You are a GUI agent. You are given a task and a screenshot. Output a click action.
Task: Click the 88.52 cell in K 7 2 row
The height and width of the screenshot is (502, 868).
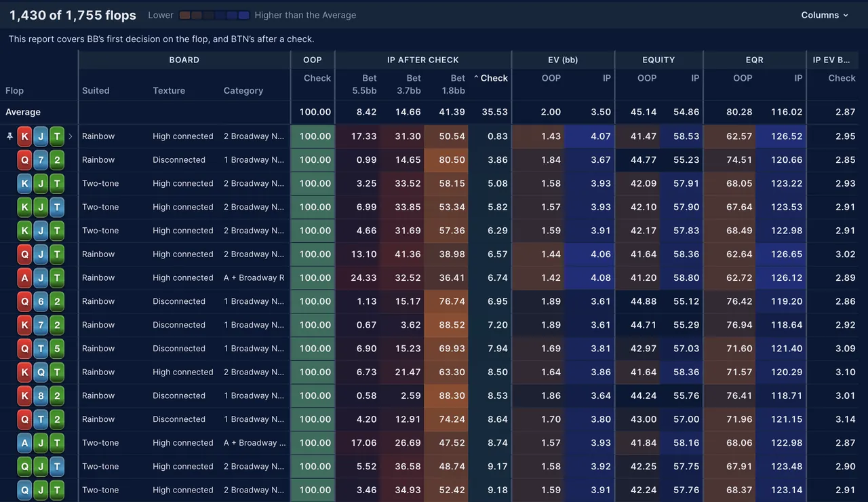click(446, 325)
